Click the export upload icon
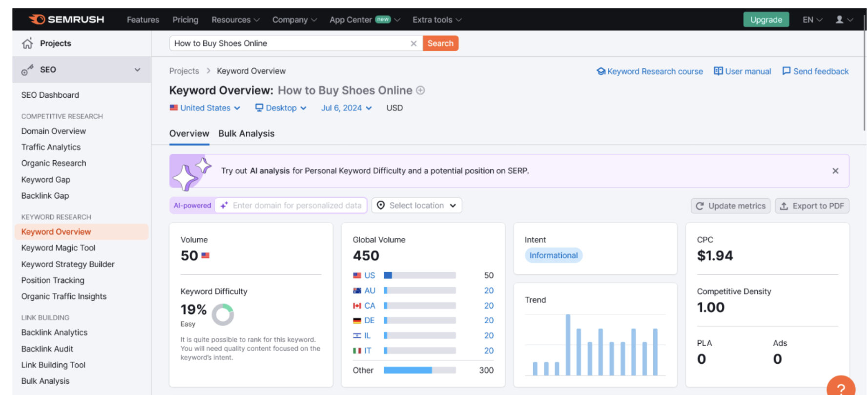868x395 pixels. (784, 206)
